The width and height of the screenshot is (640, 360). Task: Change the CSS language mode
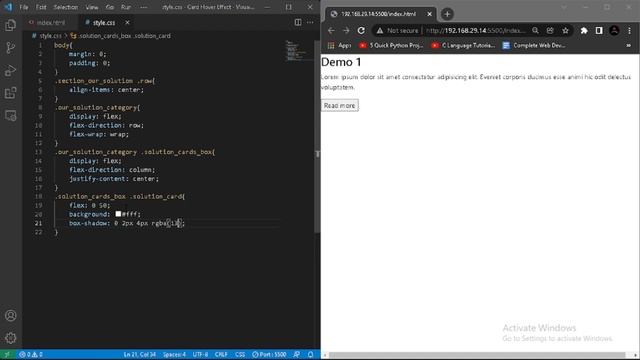[x=240, y=354]
